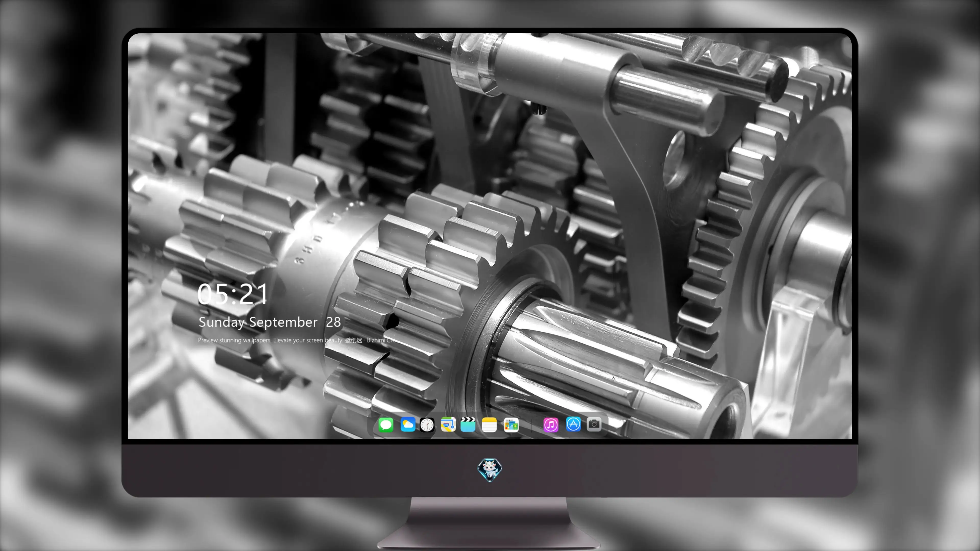Open the photo collage app icon

point(511,424)
